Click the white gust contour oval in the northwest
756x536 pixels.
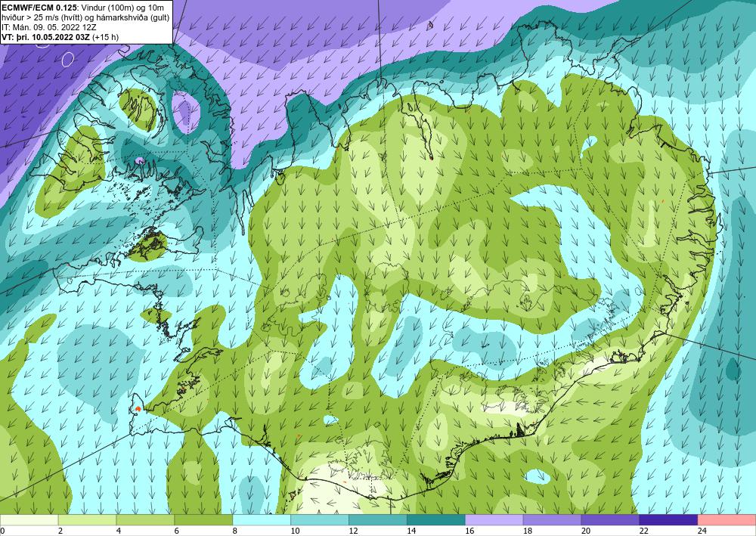click(x=68, y=59)
